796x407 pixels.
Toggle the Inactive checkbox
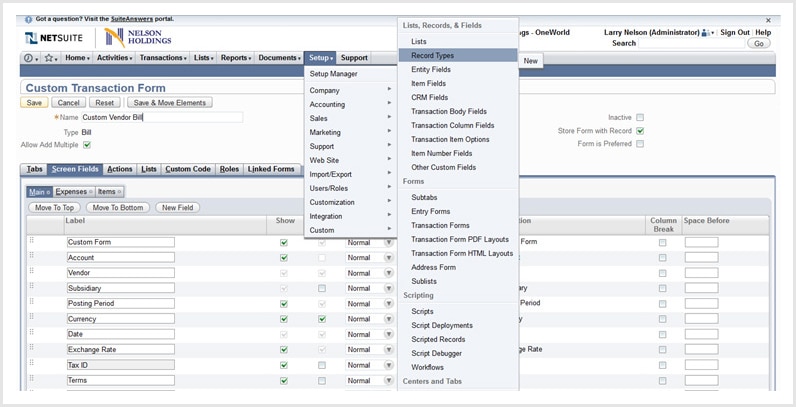click(640, 117)
